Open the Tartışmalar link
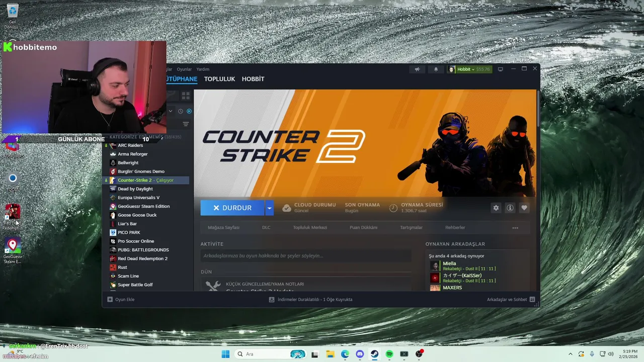This screenshot has width=644, height=362. pyautogui.click(x=411, y=228)
